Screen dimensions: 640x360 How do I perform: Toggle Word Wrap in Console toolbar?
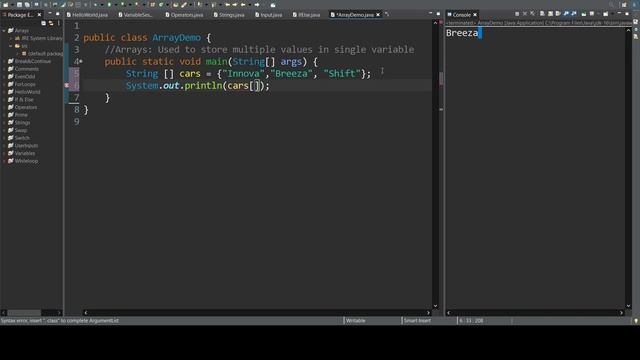pos(558,14)
